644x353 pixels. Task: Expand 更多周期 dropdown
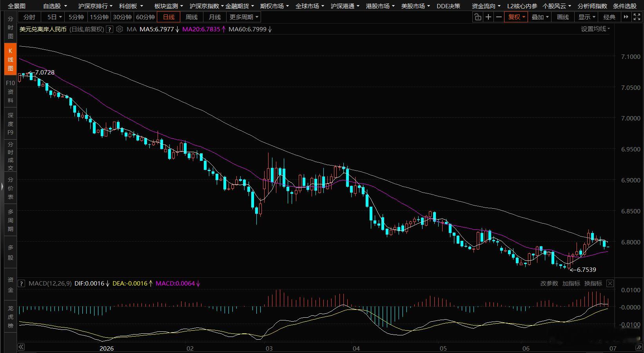pyautogui.click(x=244, y=17)
